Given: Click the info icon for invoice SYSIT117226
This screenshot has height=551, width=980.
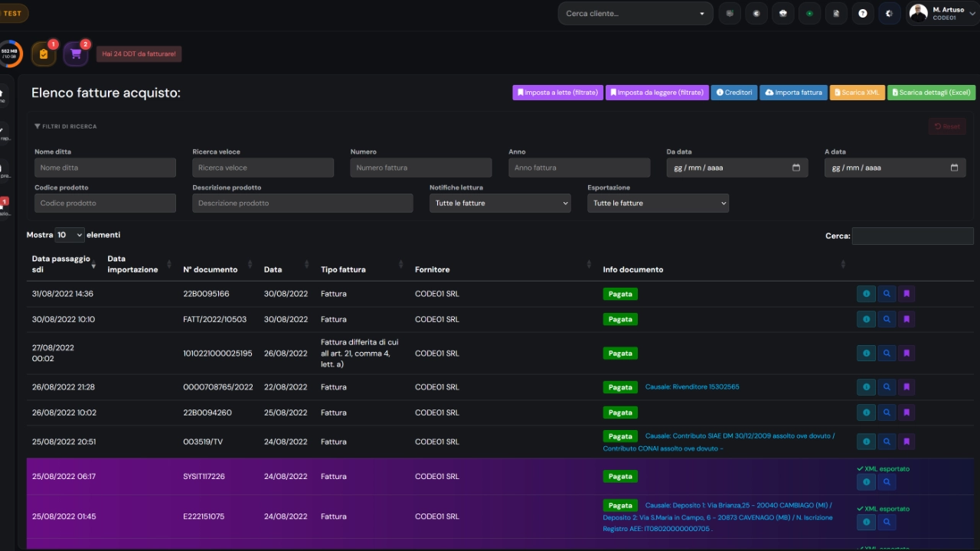Looking at the screenshot, I should (x=866, y=482).
